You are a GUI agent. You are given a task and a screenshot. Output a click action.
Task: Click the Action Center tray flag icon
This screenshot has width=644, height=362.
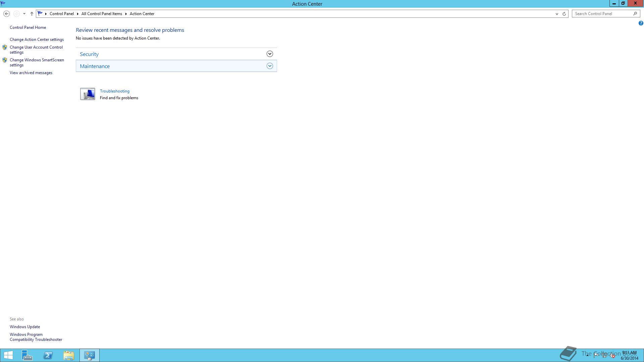[x=596, y=355]
